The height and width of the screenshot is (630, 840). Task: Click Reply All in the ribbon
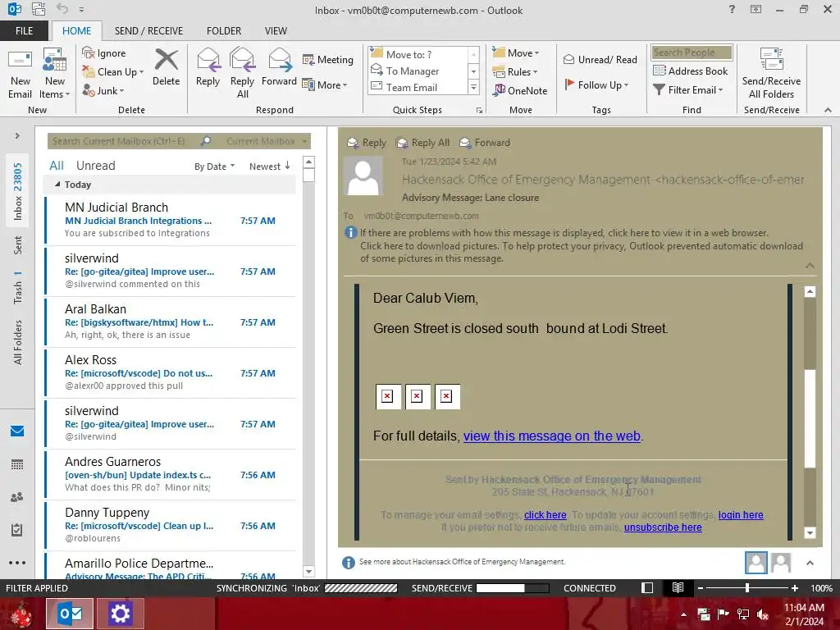[242, 73]
